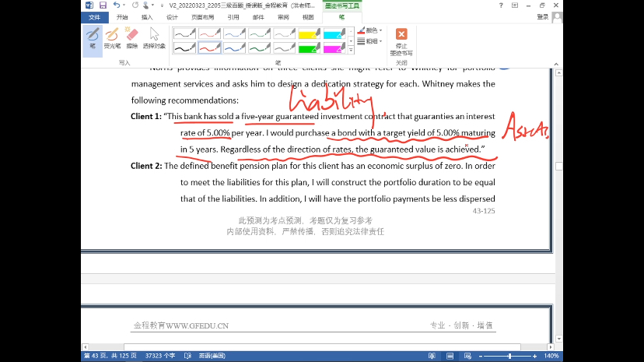The image size is (644, 362).
Task: Pick the yellow highlighter swatch
Action: coord(310,33)
